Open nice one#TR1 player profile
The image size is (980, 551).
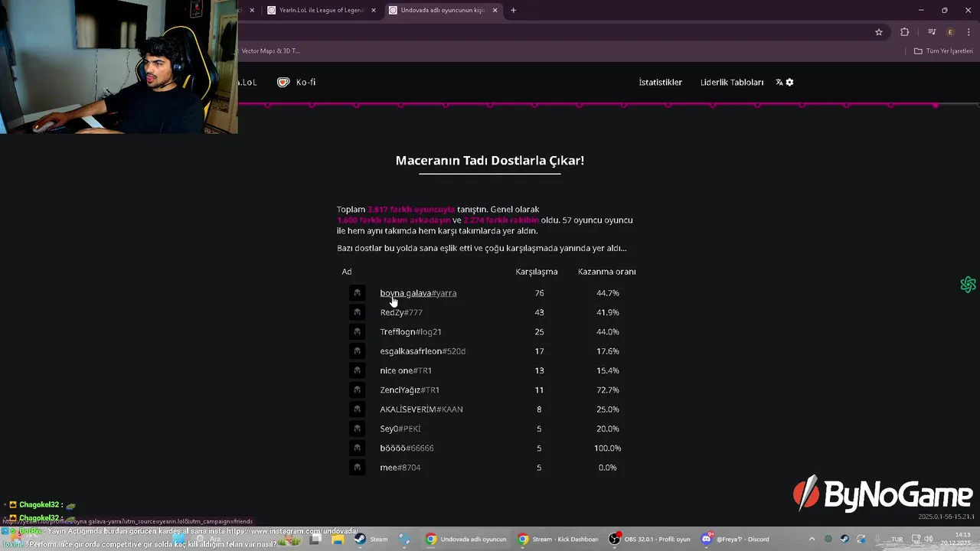click(406, 370)
